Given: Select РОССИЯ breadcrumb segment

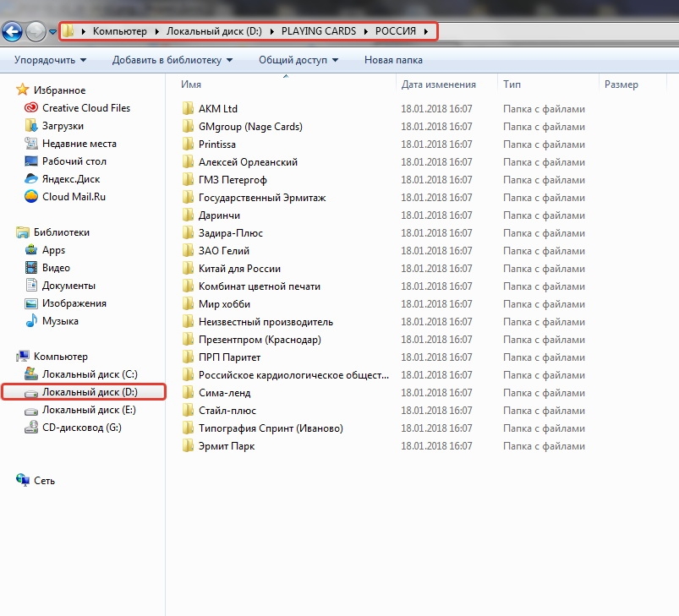Looking at the screenshot, I should pos(396,31).
